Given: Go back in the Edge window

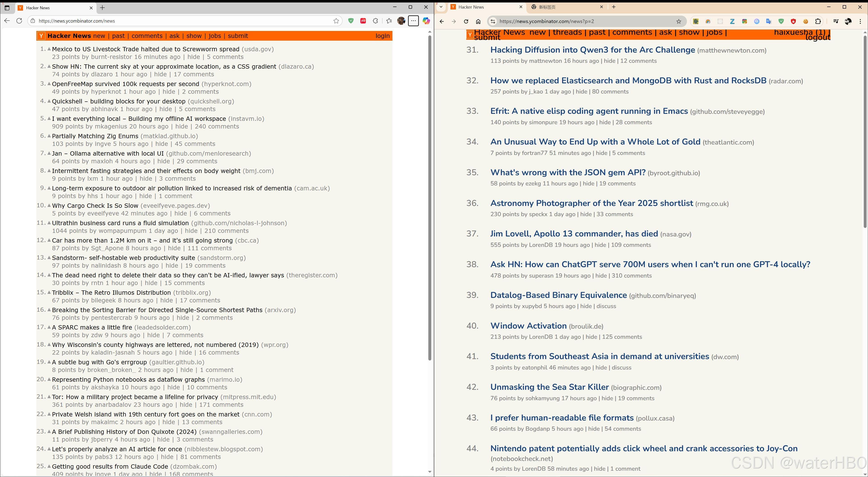Looking at the screenshot, I should (x=7, y=21).
